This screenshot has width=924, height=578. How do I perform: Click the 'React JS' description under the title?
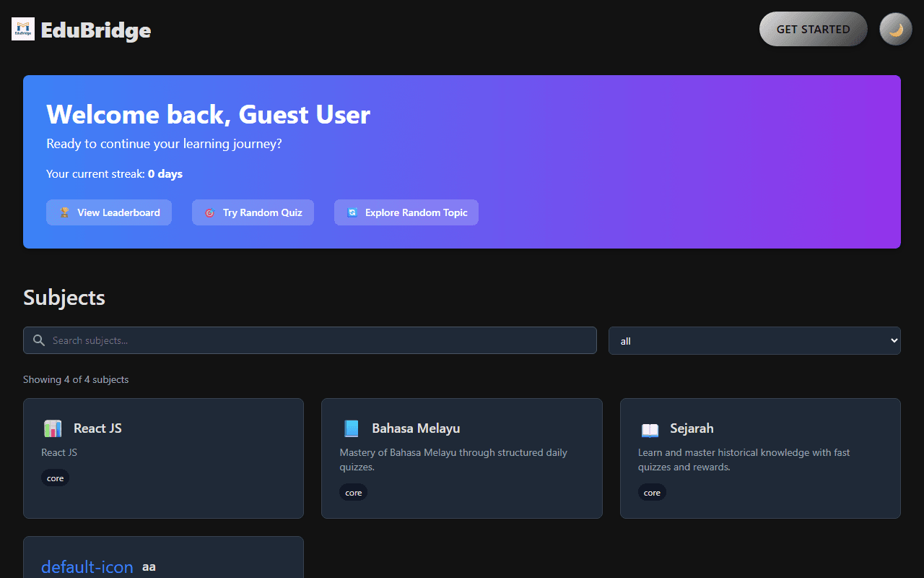click(x=59, y=452)
